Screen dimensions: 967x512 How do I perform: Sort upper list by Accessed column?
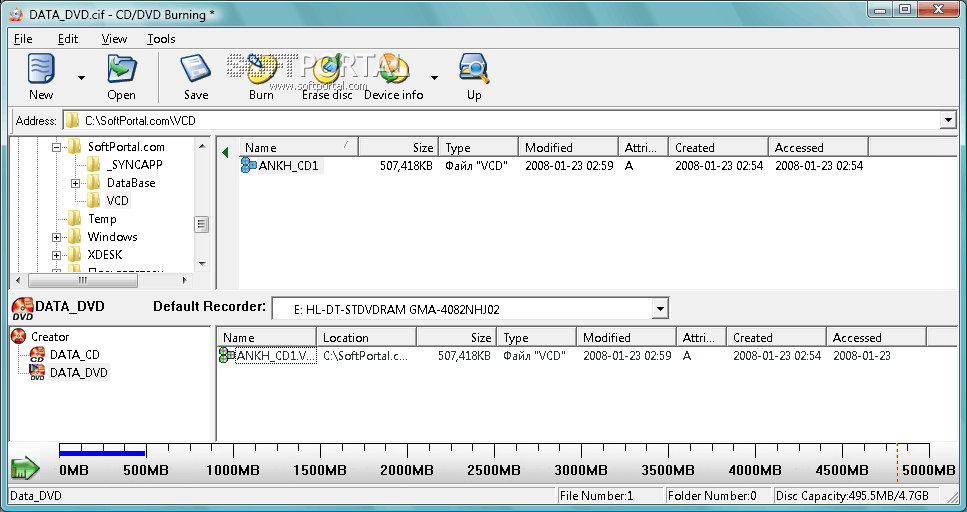pos(818,147)
